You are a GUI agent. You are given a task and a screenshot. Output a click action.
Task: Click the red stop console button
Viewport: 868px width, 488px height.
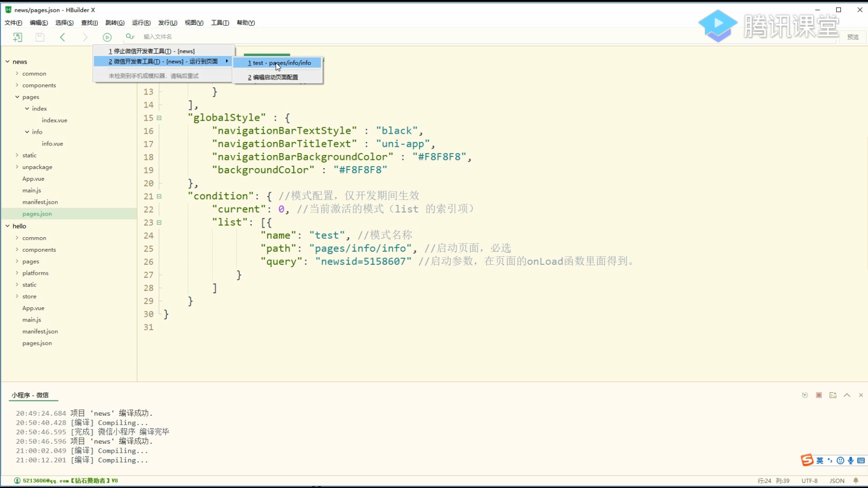[x=819, y=395]
